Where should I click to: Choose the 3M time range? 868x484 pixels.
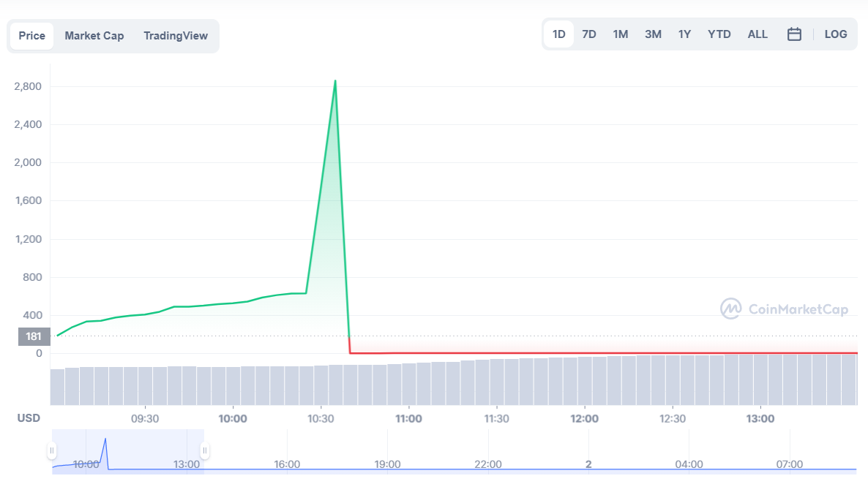653,34
